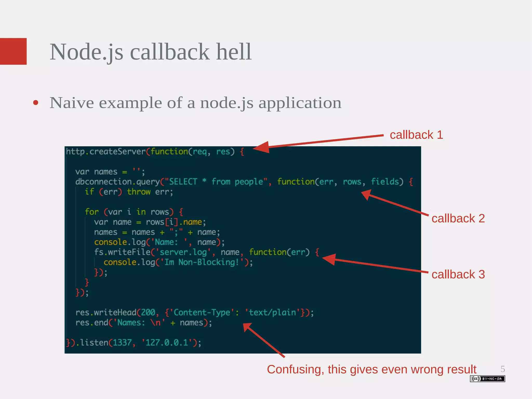This screenshot has width=532, height=399.
Task: Click the 'Node.js callback hell' title
Action: pyautogui.click(x=150, y=52)
